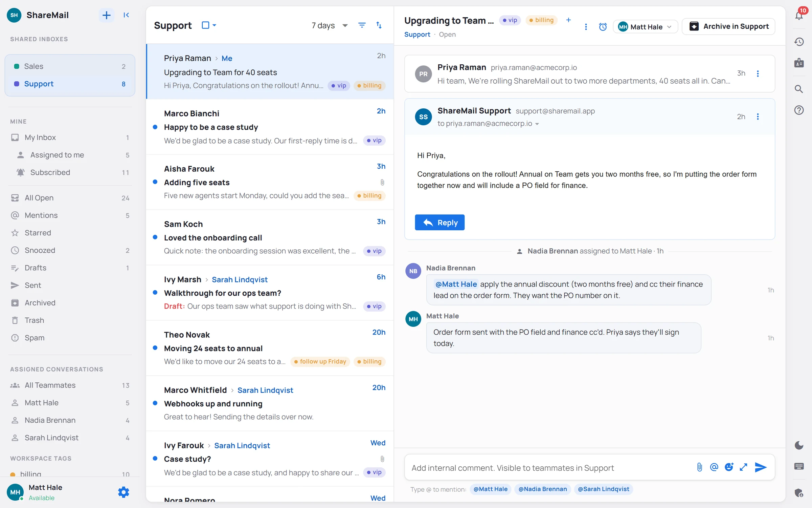Go to My Inbox

click(x=70, y=137)
